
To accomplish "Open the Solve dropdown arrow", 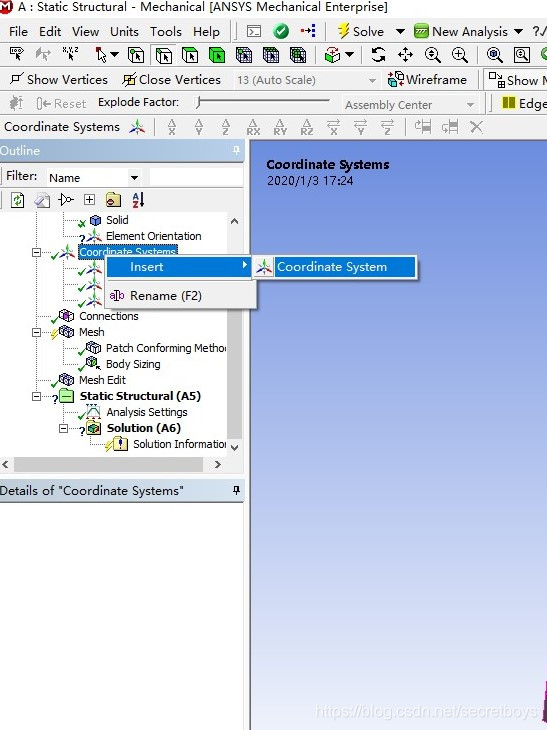I will point(400,32).
